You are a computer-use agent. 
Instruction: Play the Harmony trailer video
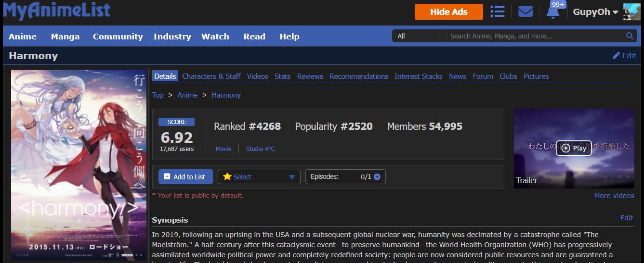(574, 148)
